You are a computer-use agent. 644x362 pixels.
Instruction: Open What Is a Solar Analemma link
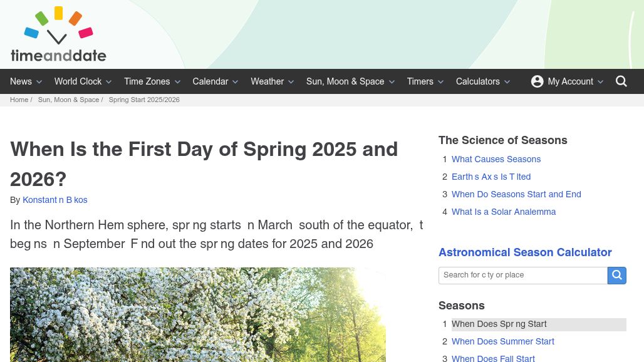click(504, 212)
